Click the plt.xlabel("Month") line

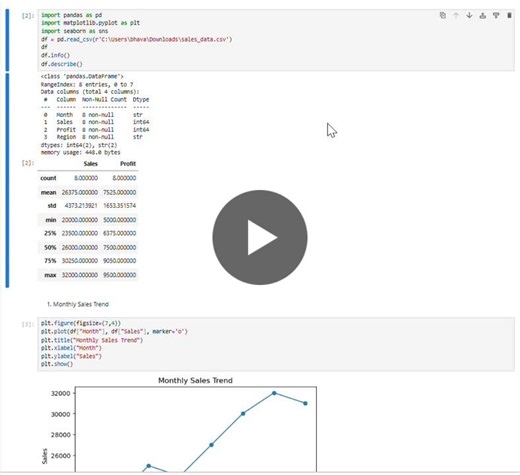point(71,348)
